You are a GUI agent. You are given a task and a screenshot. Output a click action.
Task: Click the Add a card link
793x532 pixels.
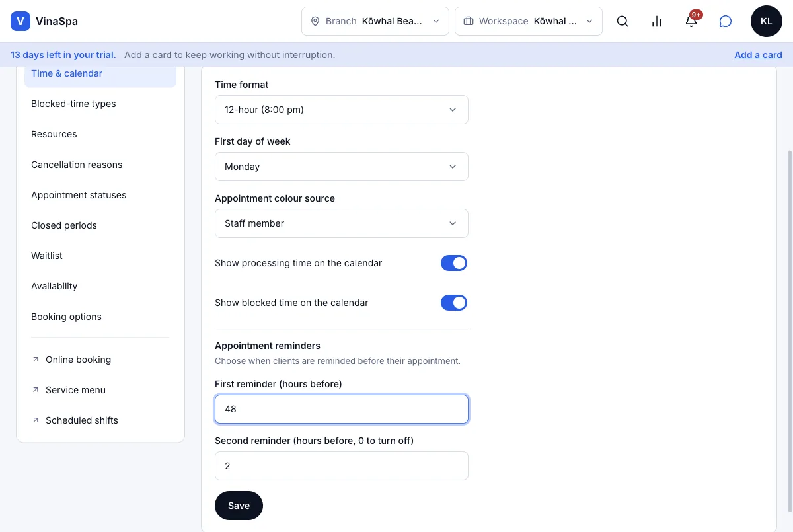coord(758,55)
